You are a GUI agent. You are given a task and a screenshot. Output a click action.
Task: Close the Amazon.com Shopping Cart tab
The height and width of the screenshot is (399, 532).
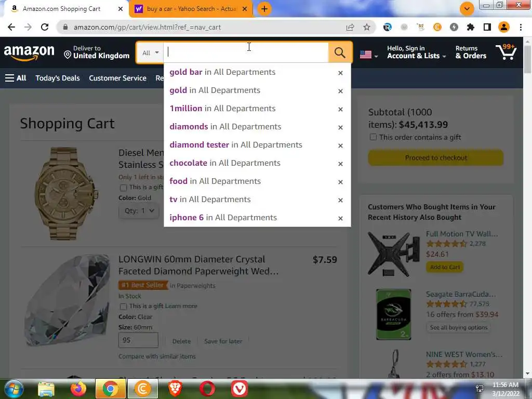pyautogui.click(x=121, y=9)
